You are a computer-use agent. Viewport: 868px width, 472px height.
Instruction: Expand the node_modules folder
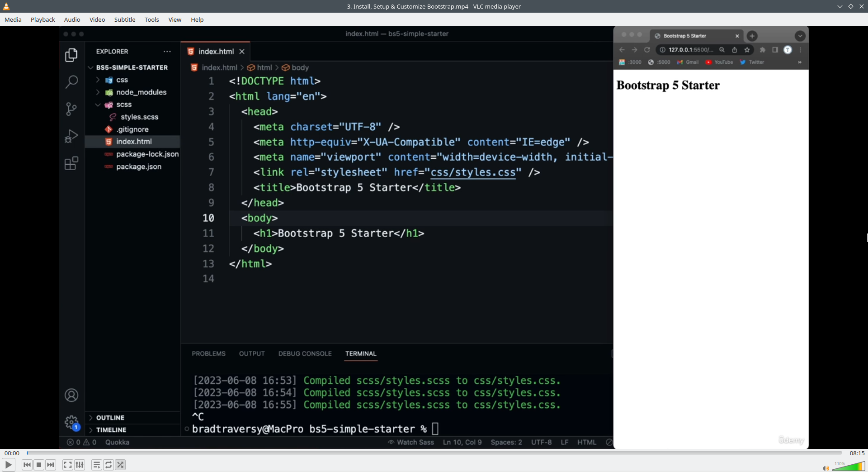[98, 92]
